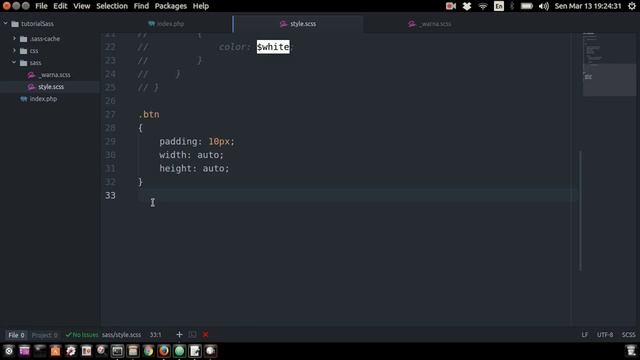
Task: Click the No Issues linter status
Action: tap(82, 335)
